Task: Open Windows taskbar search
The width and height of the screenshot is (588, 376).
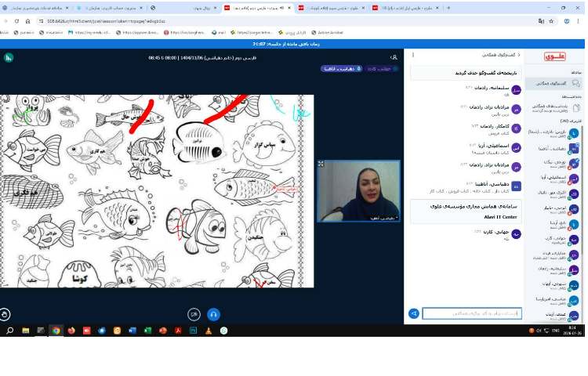Action: pos(10,331)
